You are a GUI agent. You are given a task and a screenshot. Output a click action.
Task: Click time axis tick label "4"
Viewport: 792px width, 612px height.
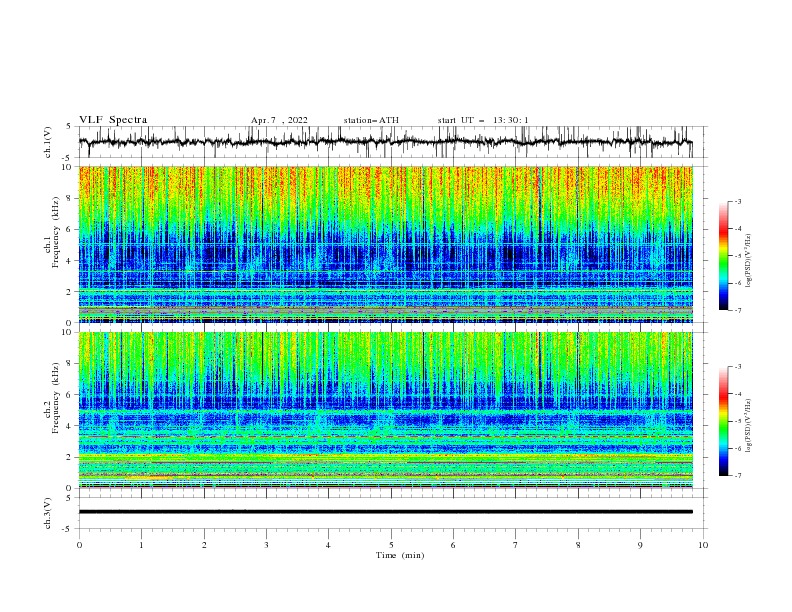329,545
